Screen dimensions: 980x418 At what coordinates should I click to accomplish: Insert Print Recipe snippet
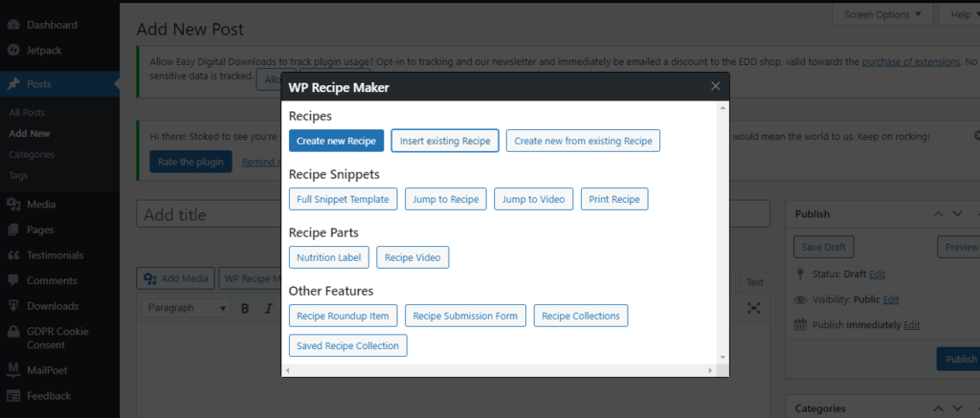pos(614,199)
